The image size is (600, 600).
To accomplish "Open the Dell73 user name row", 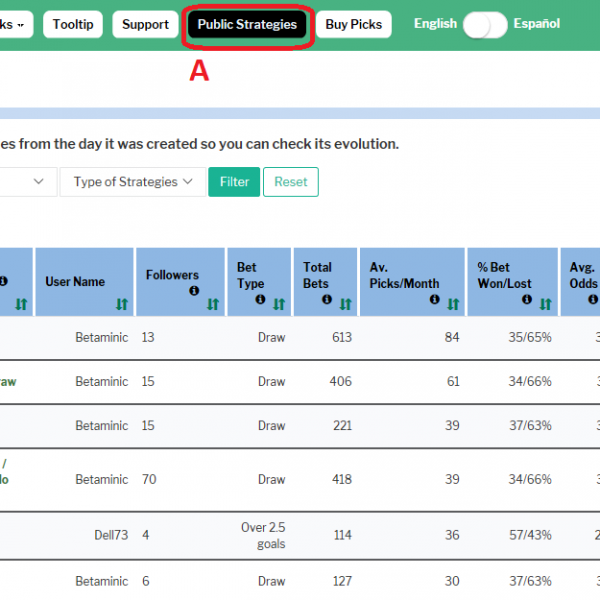I will pos(111,535).
